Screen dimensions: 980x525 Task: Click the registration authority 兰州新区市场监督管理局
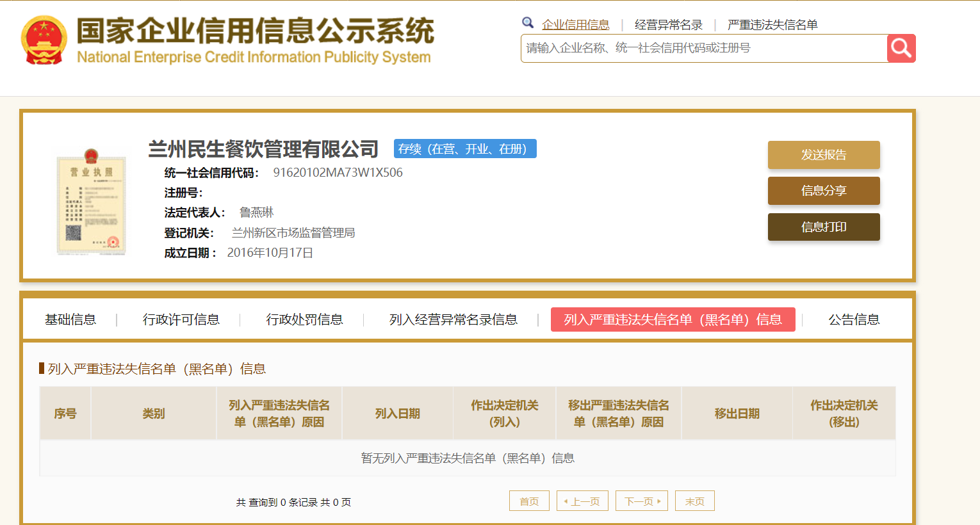click(x=293, y=232)
